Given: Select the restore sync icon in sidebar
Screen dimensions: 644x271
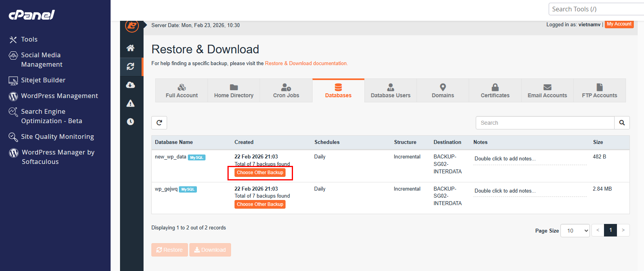Looking at the screenshot, I should click(x=131, y=66).
